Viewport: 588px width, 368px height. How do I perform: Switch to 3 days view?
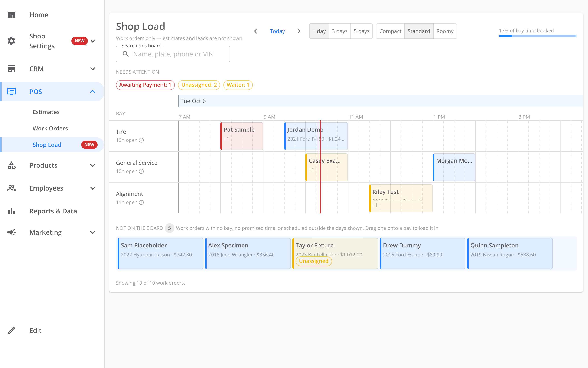[340, 31]
